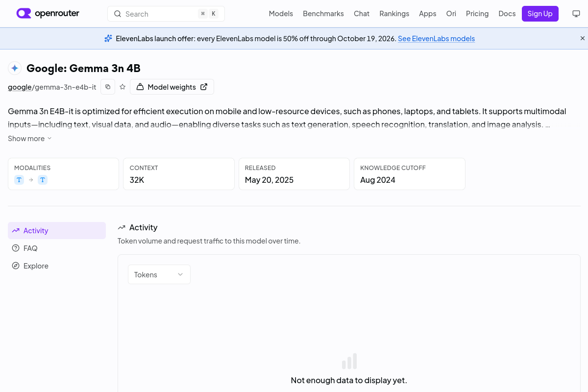Screen dimensions: 588x392
Task: View the Rankings page
Action: coord(394,14)
